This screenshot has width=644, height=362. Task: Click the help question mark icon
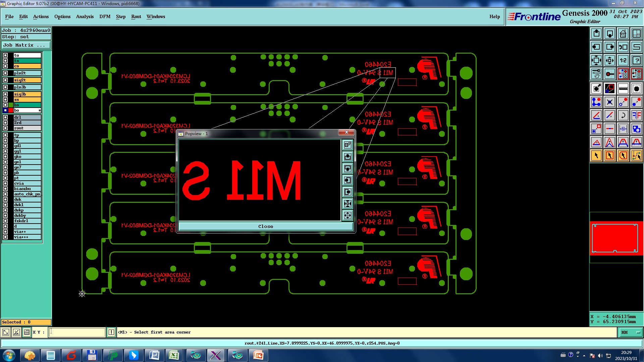click(x=636, y=60)
